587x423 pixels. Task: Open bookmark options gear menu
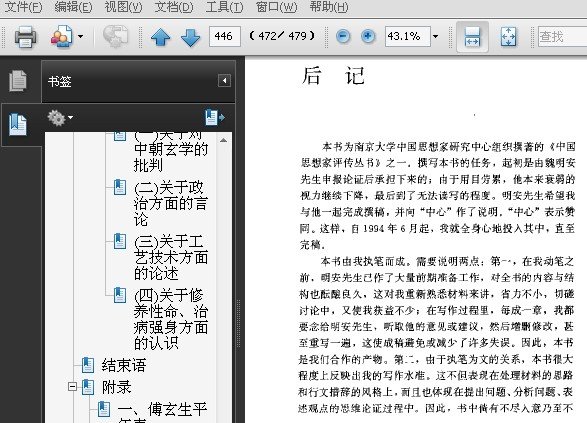click(x=60, y=118)
